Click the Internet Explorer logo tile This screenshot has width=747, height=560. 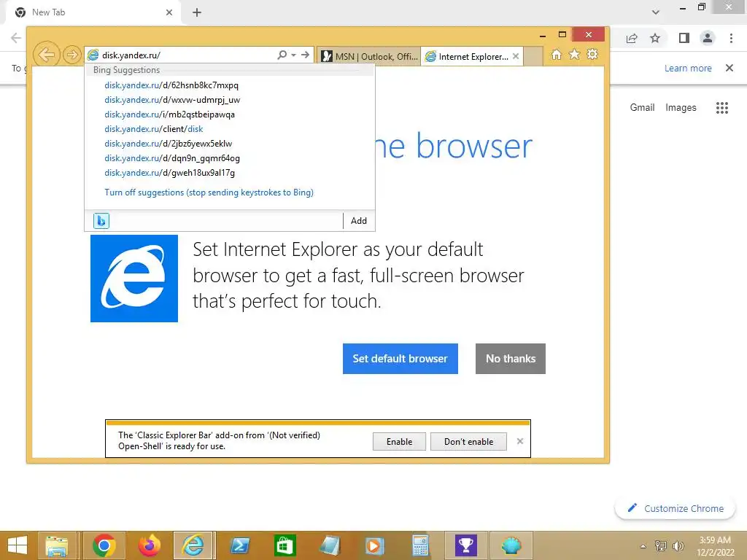tap(134, 279)
